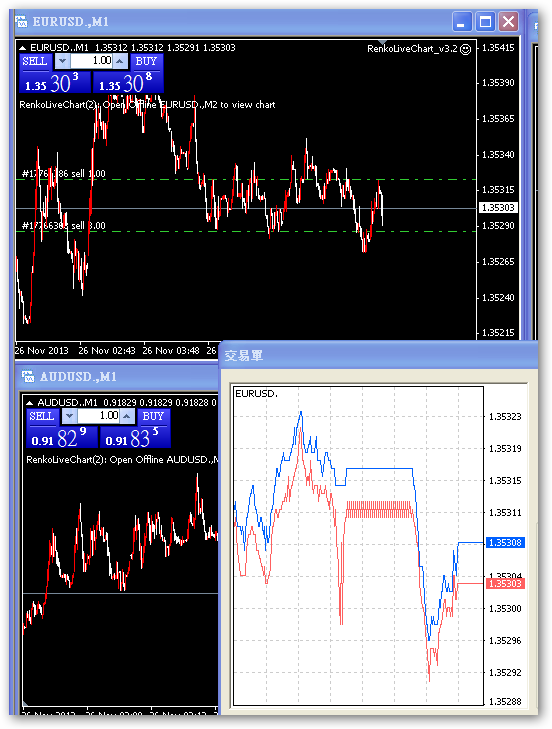
Task: Click the RenkoLiveChart smiley face icon
Action: [x=466, y=49]
